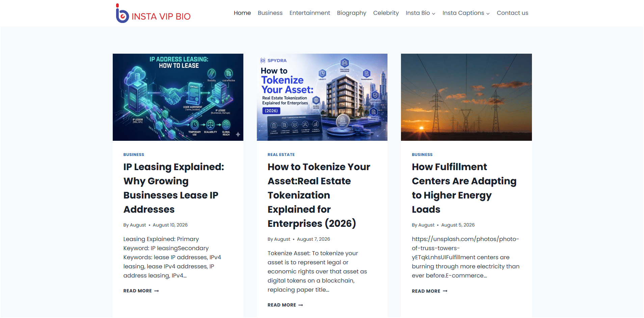The width and height of the screenshot is (644, 318).
Task: Open the IP Address Leasing article thumbnail
Action: click(x=178, y=97)
